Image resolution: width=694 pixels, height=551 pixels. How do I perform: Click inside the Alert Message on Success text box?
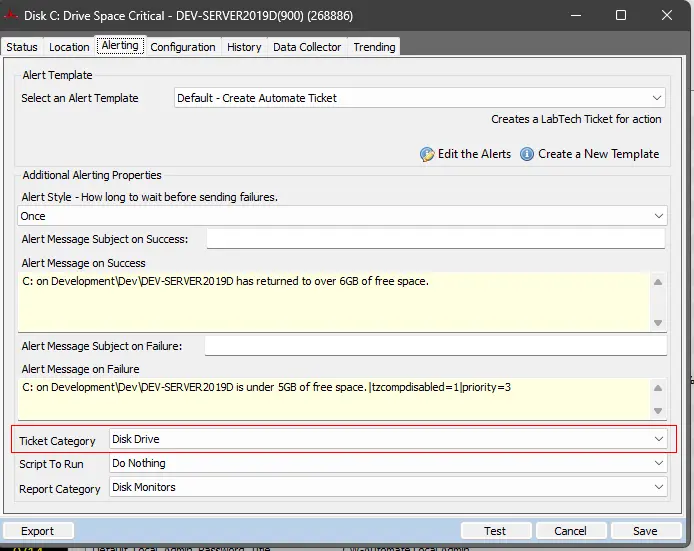click(334, 302)
